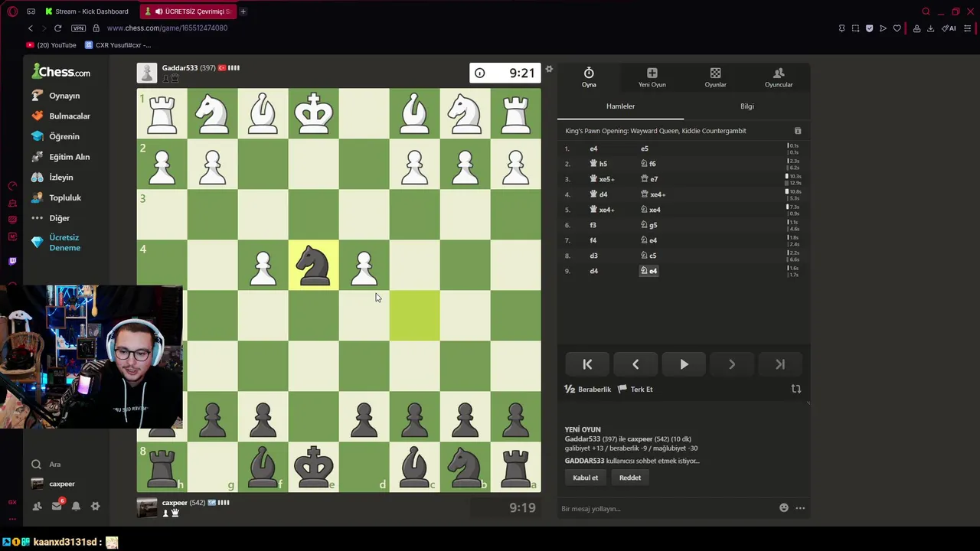Toggle the VPN badge
Screen dimensions: 980x551
(x=78, y=28)
